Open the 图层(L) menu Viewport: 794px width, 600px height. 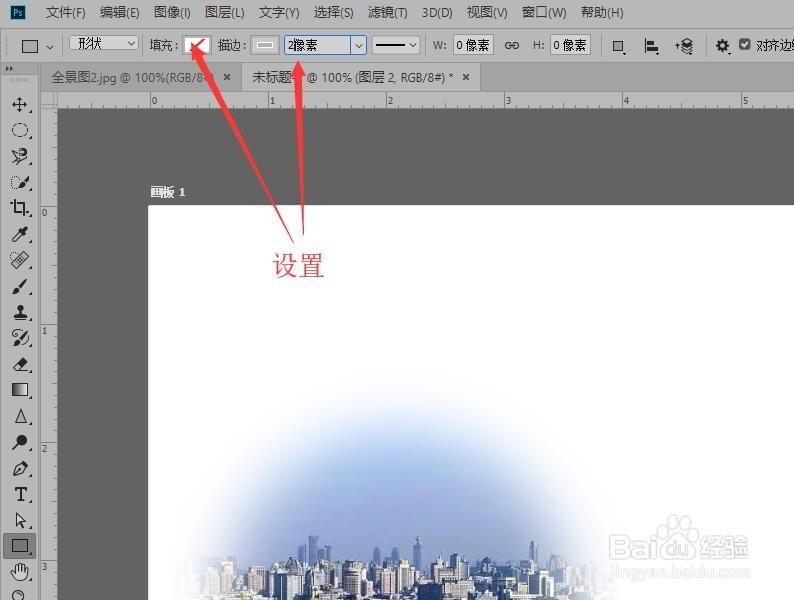tap(224, 12)
